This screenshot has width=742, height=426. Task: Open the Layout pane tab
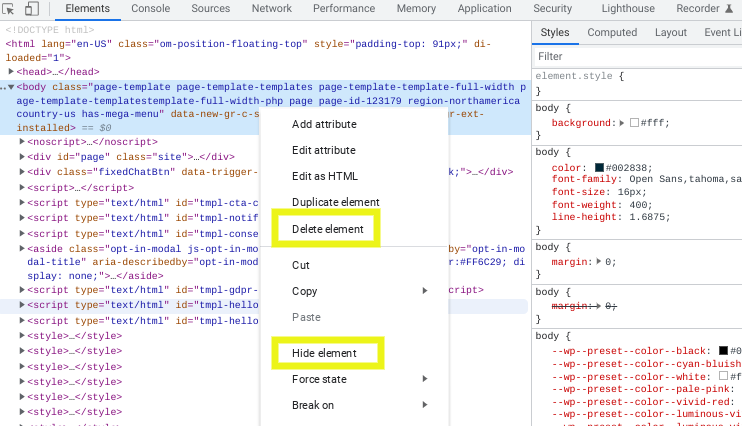coord(671,32)
